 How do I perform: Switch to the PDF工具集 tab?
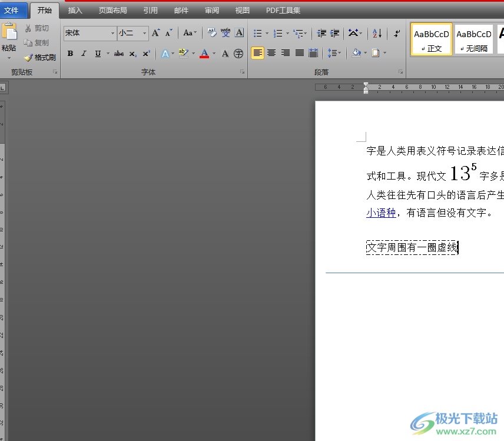[283, 11]
